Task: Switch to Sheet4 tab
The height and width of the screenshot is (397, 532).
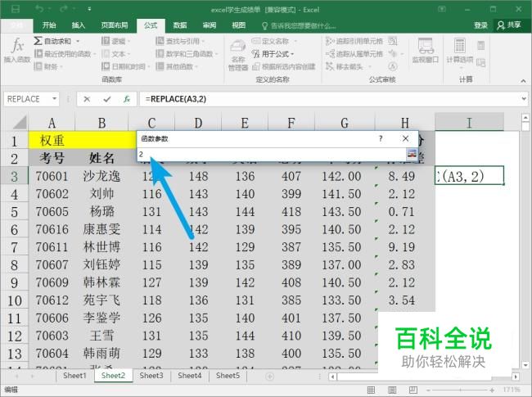Action: point(190,376)
